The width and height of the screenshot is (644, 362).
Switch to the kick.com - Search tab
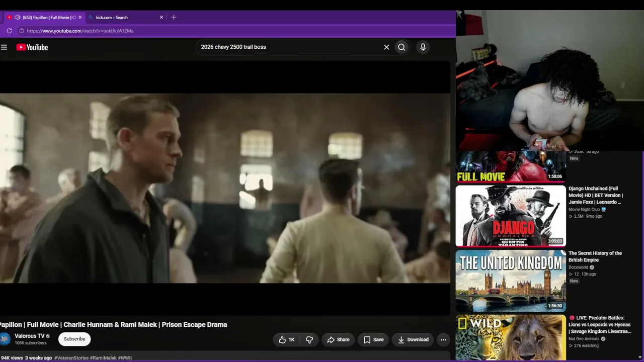click(x=126, y=17)
